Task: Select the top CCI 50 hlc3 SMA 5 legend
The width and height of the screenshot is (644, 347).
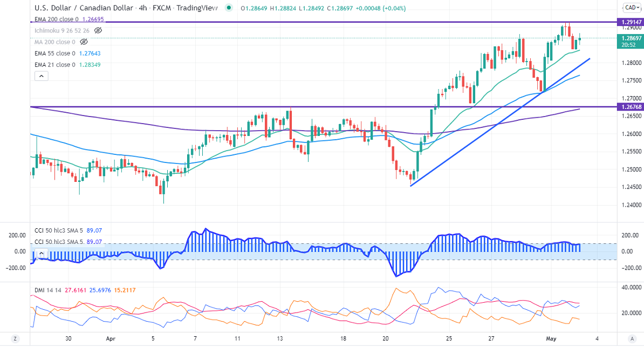Action: (59, 230)
